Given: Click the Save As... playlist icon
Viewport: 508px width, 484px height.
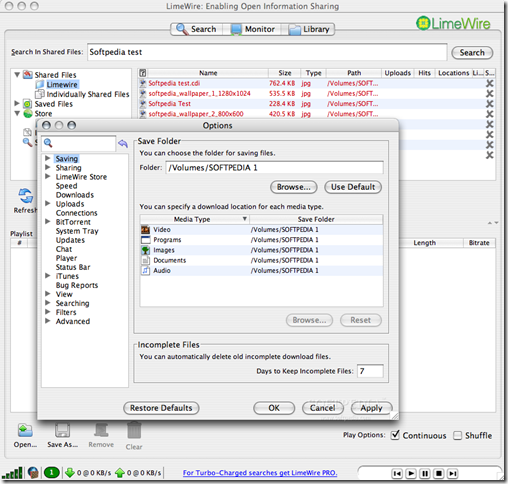Looking at the screenshot, I should [x=62, y=430].
